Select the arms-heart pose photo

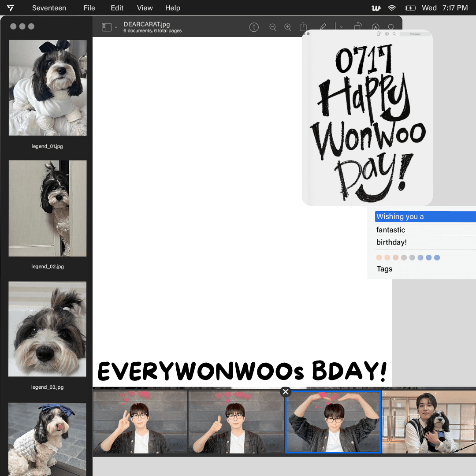pyautogui.click(x=333, y=422)
